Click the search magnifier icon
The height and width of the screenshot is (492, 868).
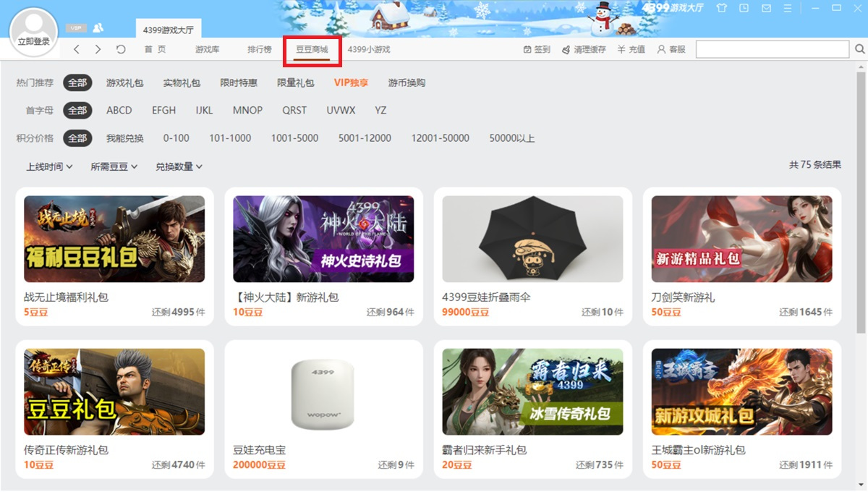point(859,49)
